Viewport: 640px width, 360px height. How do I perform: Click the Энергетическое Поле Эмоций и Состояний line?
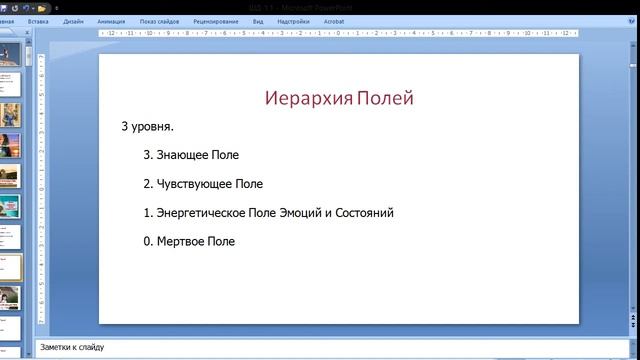point(269,213)
